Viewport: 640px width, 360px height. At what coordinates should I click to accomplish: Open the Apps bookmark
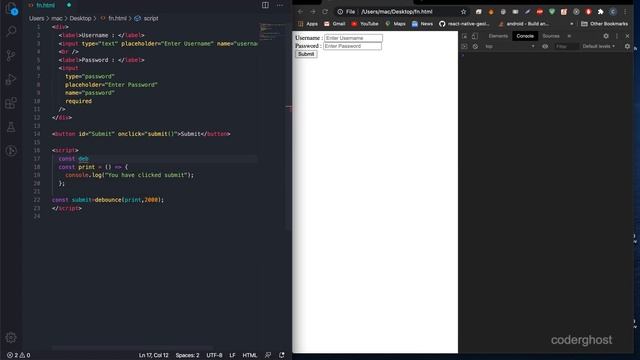pos(308,24)
